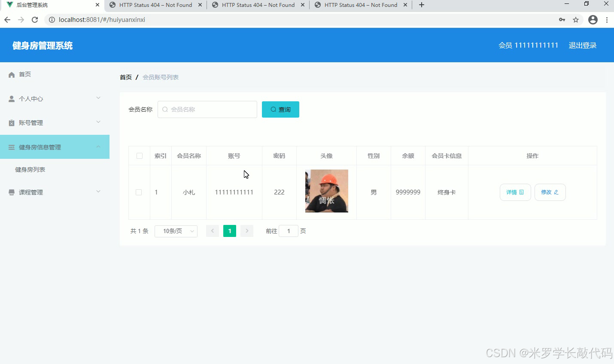Image resolution: width=614 pixels, height=364 pixels.
Task: Toggle selection checkbox of the first table row
Action: [x=139, y=192]
